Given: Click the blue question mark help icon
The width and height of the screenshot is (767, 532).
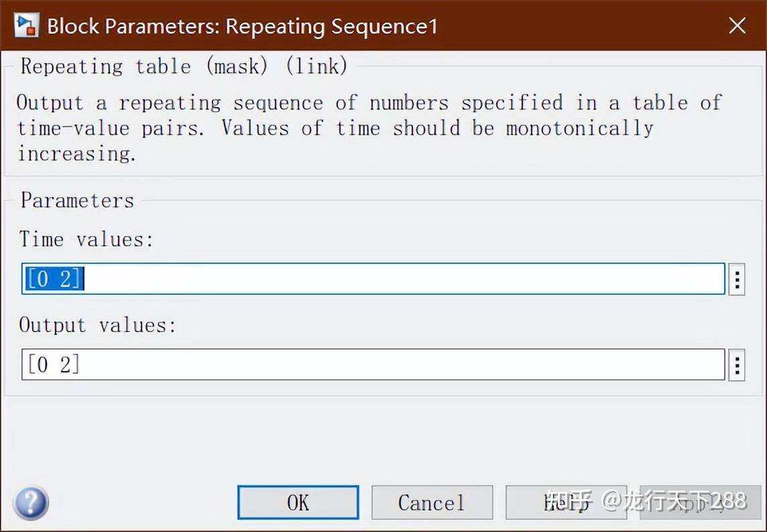Looking at the screenshot, I should click(30, 503).
